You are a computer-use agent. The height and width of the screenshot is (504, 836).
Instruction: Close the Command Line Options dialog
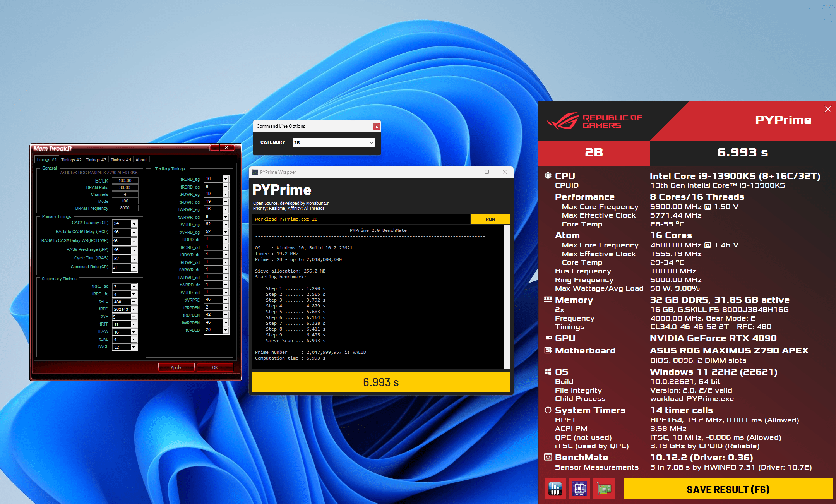(x=376, y=127)
